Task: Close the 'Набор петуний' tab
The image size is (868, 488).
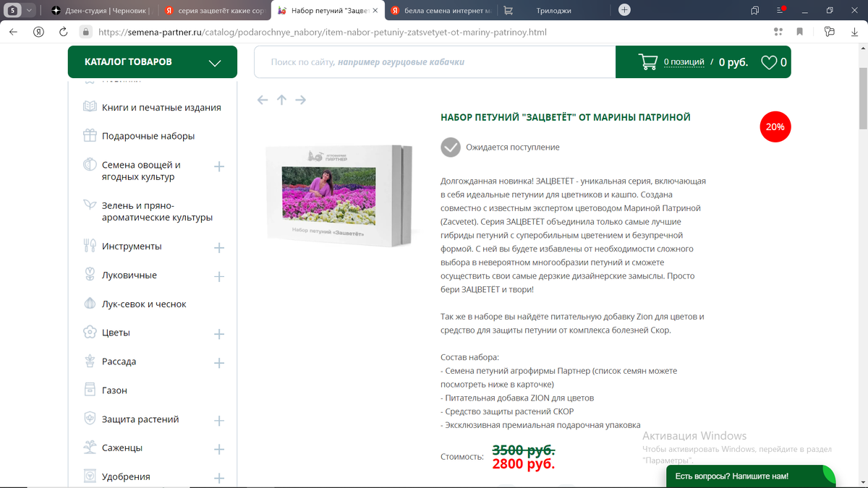Action: [x=375, y=11]
